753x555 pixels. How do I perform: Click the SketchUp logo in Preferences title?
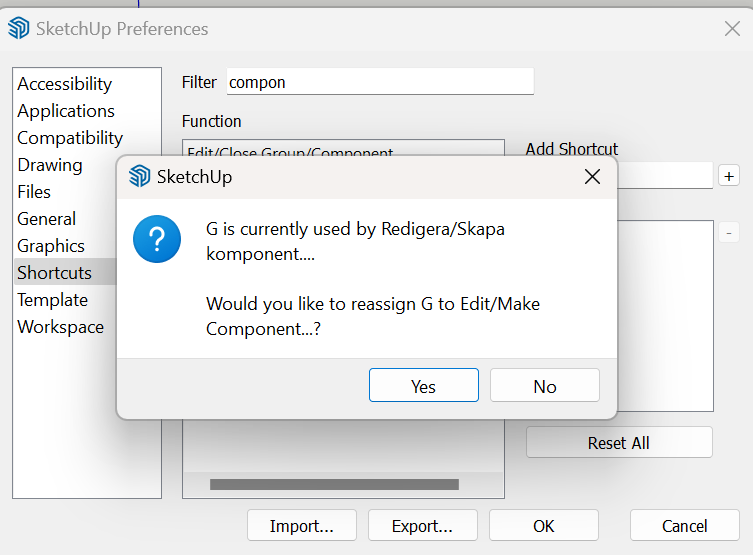pyautogui.click(x=19, y=28)
